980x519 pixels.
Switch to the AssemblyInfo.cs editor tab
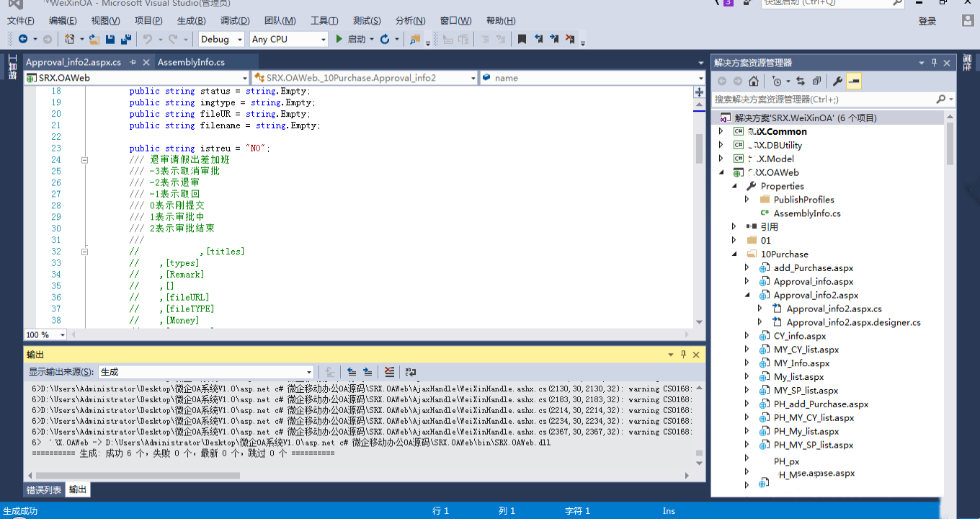point(191,62)
